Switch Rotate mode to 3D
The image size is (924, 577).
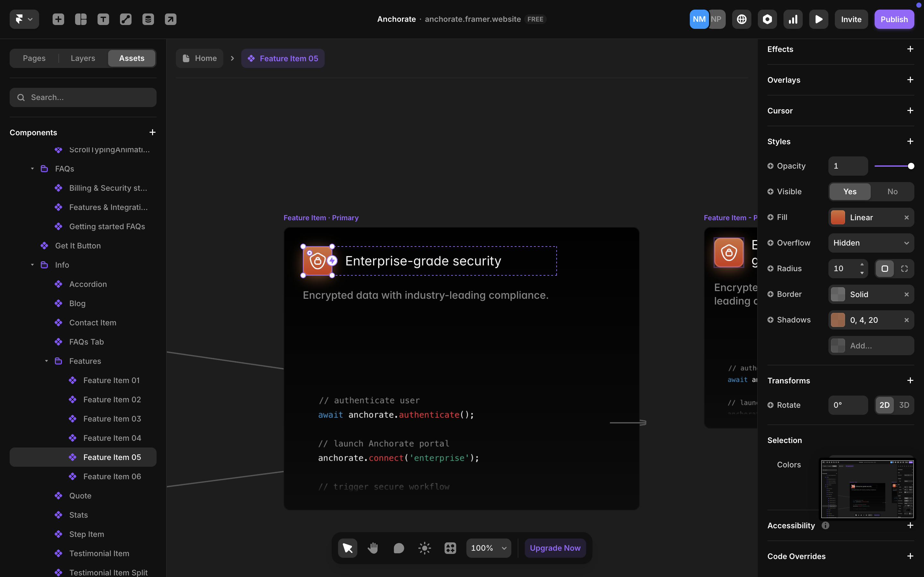pos(904,405)
